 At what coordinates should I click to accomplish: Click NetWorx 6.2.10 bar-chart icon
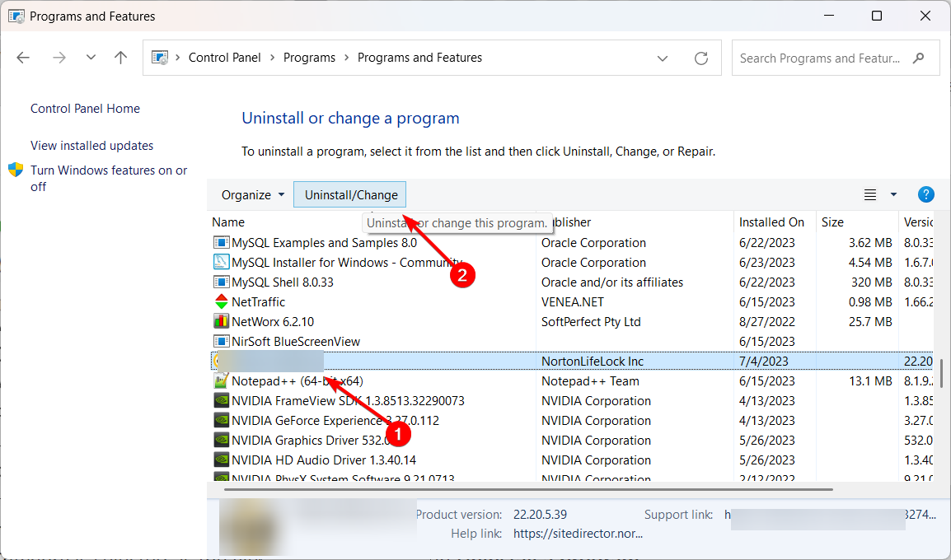pyautogui.click(x=222, y=322)
